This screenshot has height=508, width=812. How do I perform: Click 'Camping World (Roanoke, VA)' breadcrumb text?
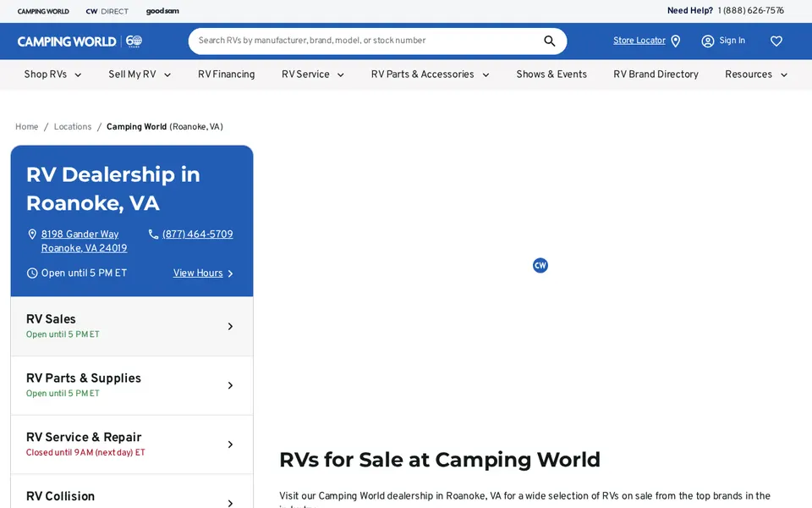tap(165, 127)
